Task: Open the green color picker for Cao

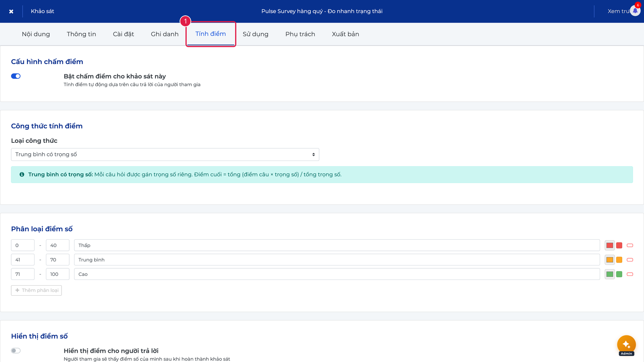Action: click(610, 274)
